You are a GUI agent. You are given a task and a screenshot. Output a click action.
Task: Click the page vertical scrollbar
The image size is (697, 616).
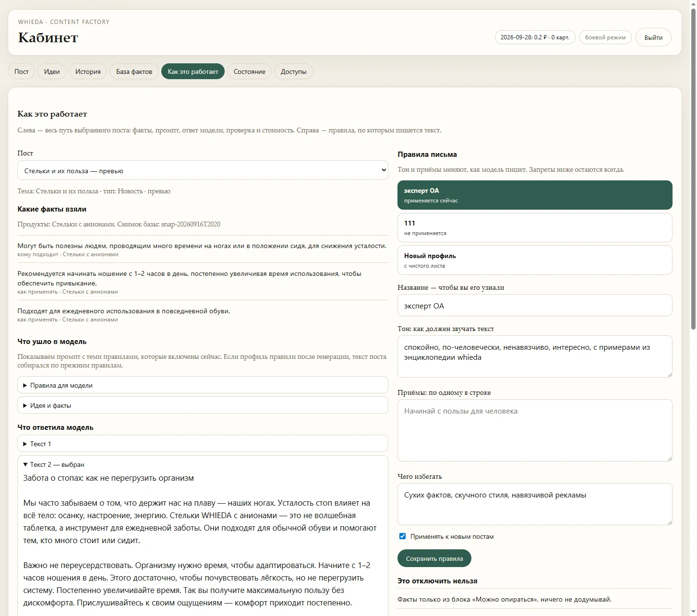point(693,168)
